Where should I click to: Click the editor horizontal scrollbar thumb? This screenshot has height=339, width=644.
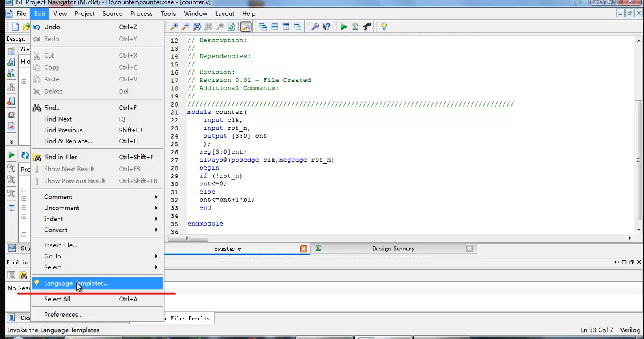point(188,238)
